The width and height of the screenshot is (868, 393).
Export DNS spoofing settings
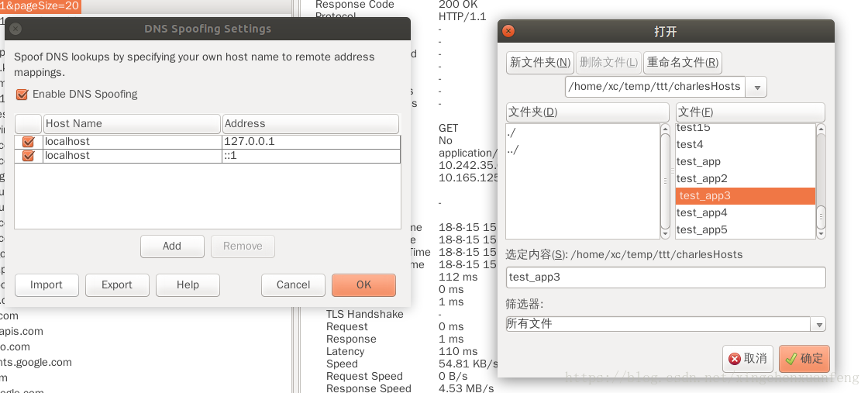tap(117, 285)
